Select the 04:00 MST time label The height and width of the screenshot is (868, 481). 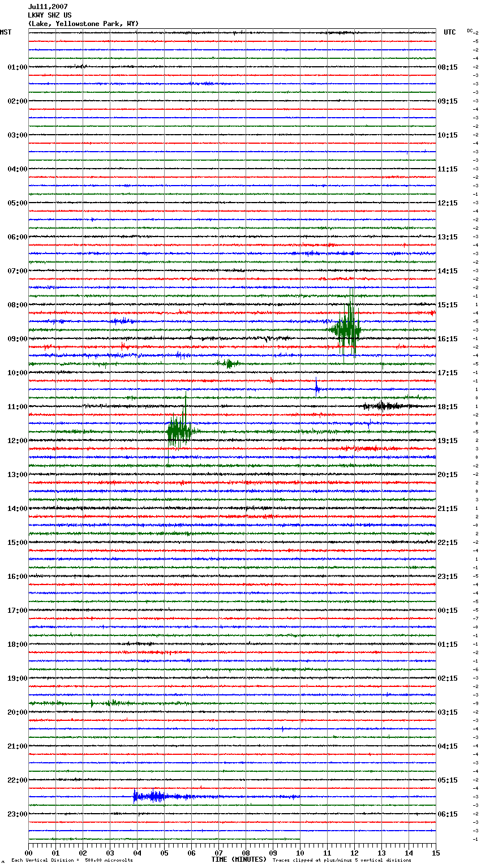[17, 169]
